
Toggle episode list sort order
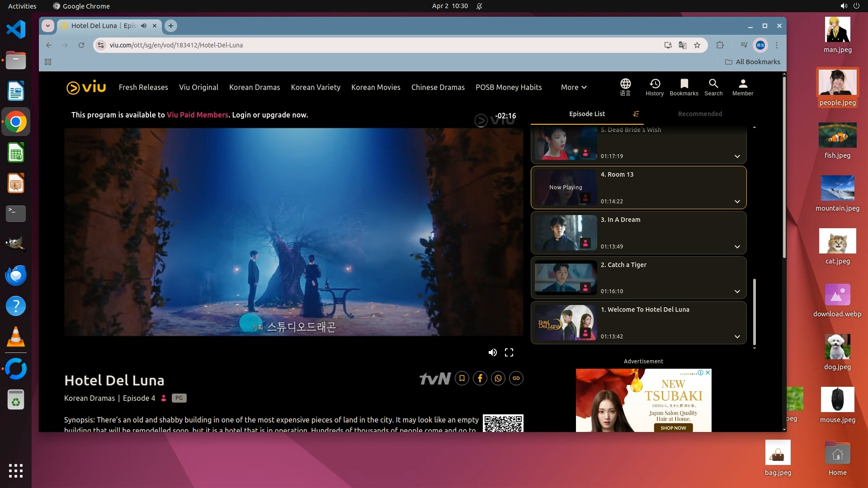point(636,114)
